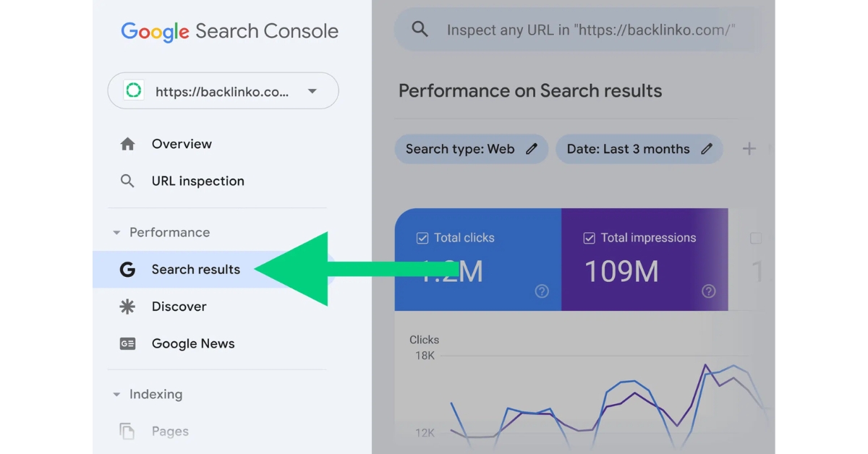Click the Total clicks help icon
Image resolution: width=868 pixels, height=454 pixels.
(542, 291)
